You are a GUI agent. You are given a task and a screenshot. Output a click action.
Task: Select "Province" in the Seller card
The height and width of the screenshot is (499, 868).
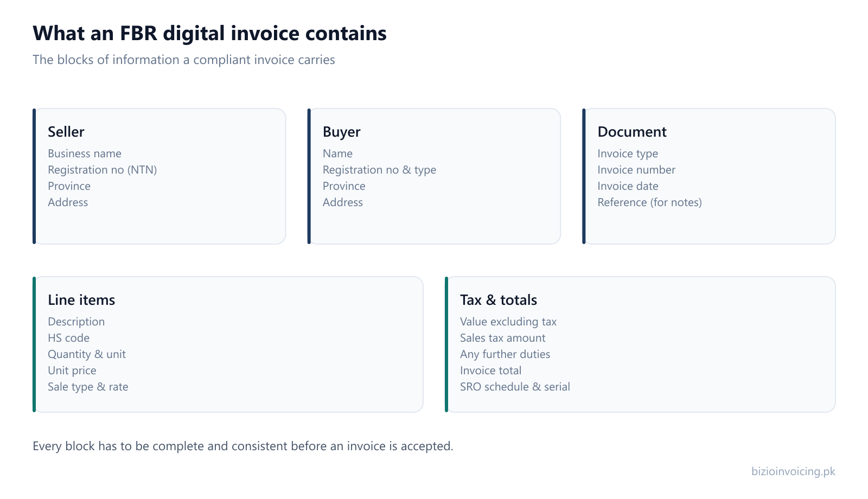pyautogui.click(x=69, y=186)
